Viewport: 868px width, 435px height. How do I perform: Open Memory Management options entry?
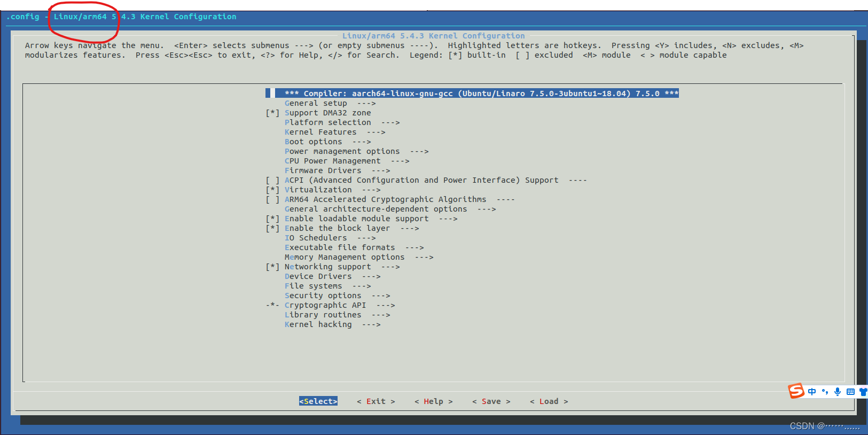pos(359,257)
